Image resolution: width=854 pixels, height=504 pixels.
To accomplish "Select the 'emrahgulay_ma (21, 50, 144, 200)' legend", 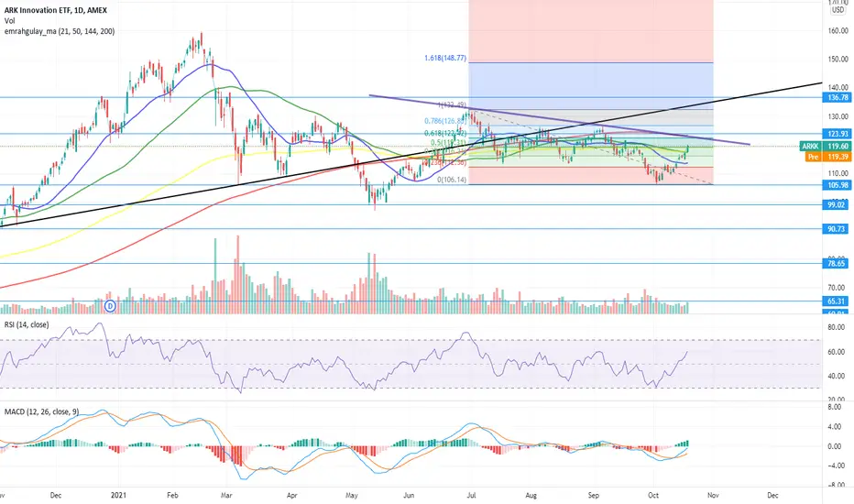I will coord(60,31).
